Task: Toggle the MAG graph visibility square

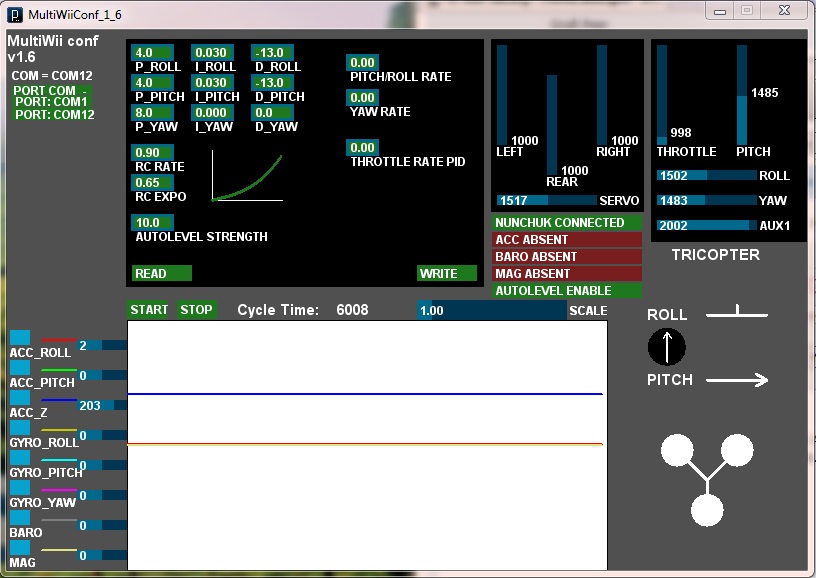Action: pos(20,547)
